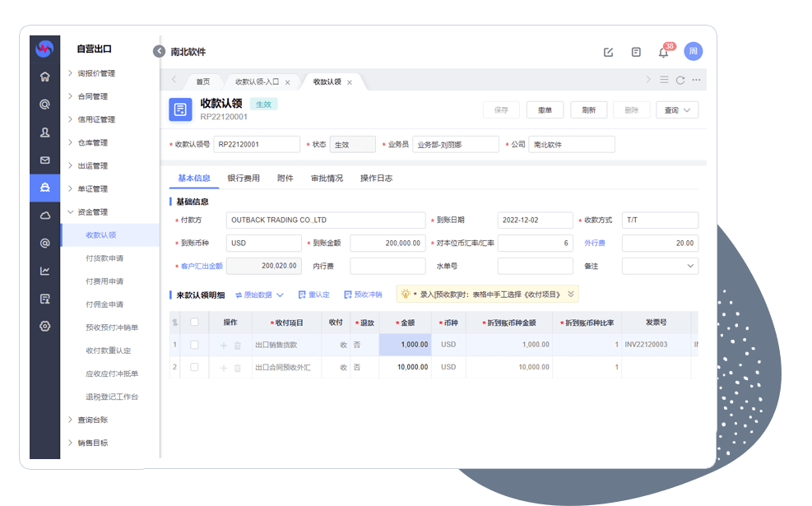The image size is (812, 506).
Task: Collapse sidebar with the arrow circle button
Action: coord(159,51)
